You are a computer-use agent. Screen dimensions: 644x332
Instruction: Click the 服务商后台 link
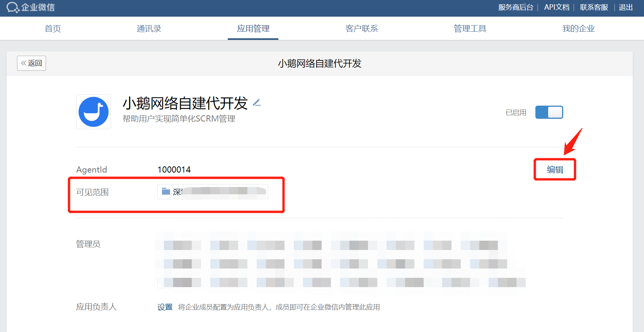click(516, 7)
